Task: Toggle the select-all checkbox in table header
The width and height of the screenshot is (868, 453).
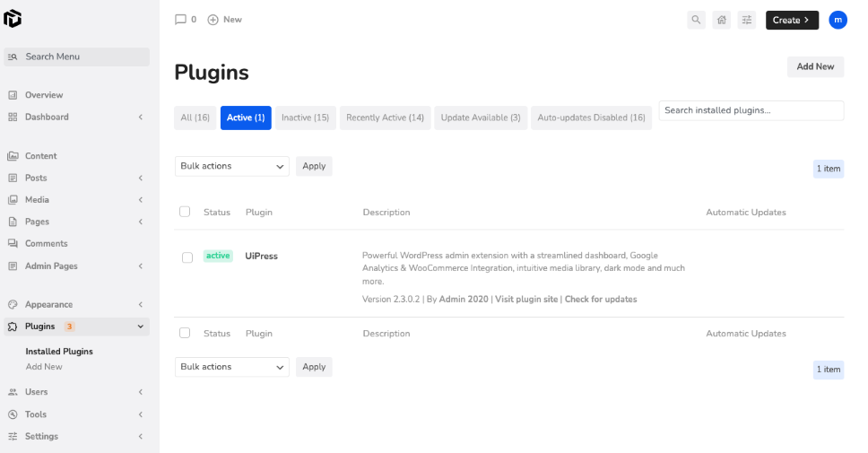Action: click(x=185, y=212)
